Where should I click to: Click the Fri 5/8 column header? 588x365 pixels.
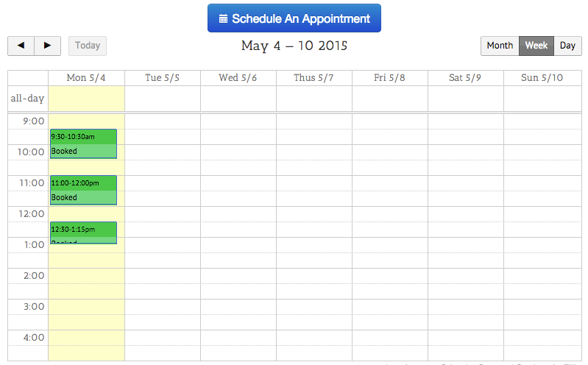coord(389,78)
